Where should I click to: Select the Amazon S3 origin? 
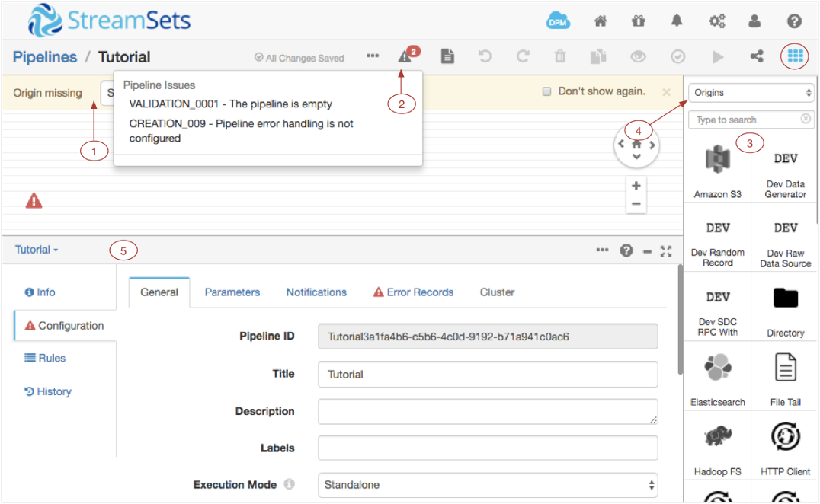coord(717,168)
